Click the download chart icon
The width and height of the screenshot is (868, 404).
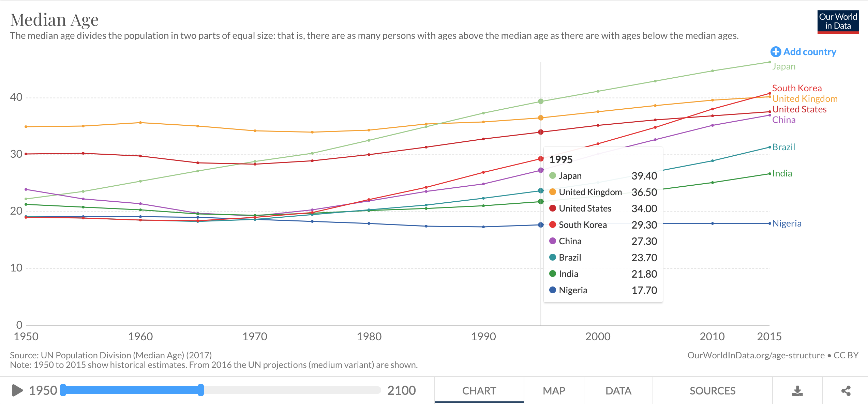click(797, 391)
